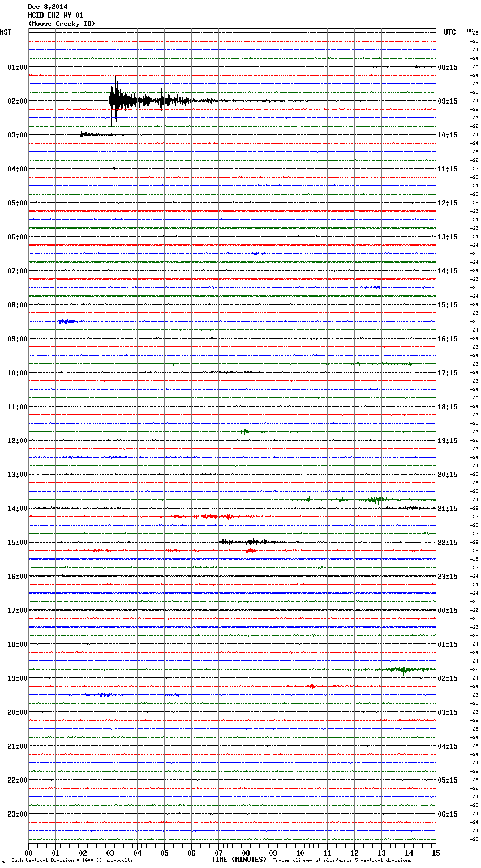481x868 pixels.
Task: Click the 05:00 MST time label
Action: click(18, 203)
